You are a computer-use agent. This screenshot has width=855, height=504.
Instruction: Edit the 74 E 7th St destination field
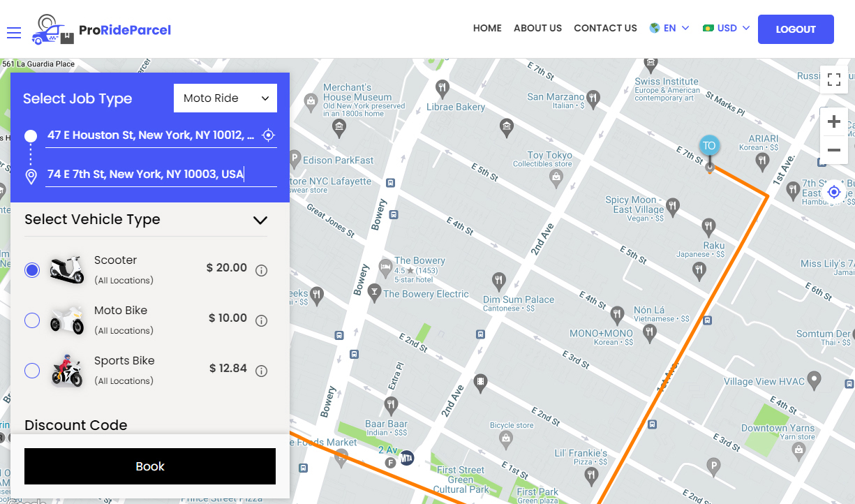pyautogui.click(x=161, y=175)
